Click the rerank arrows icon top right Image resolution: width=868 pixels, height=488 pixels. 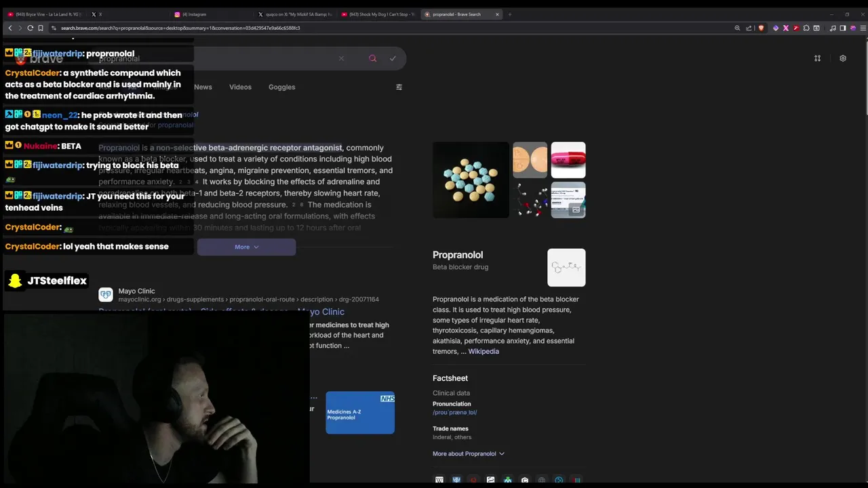click(817, 58)
